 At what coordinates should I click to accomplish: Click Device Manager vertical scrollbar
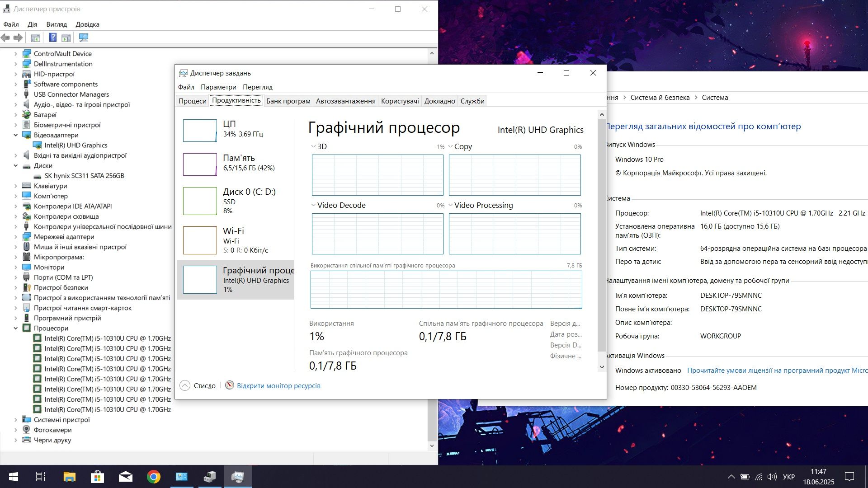point(432,249)
